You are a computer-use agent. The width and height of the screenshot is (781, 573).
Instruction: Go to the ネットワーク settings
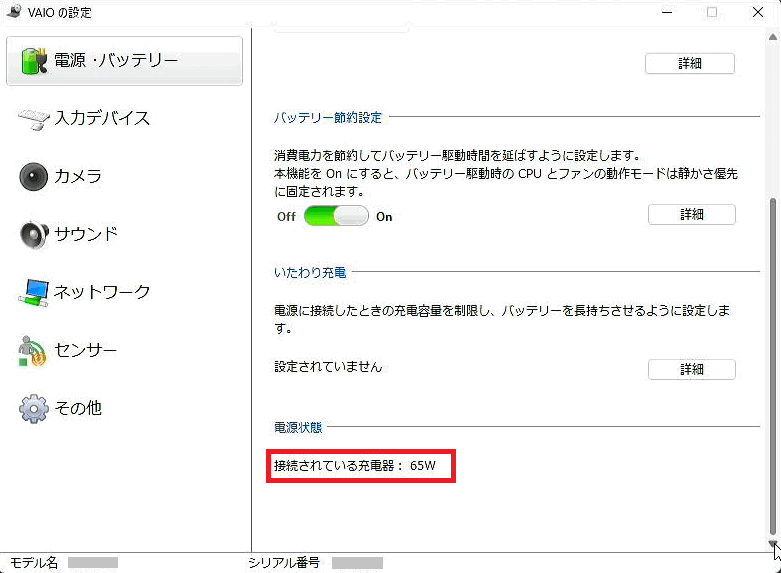pyautogui.click(x=124, y=292)
